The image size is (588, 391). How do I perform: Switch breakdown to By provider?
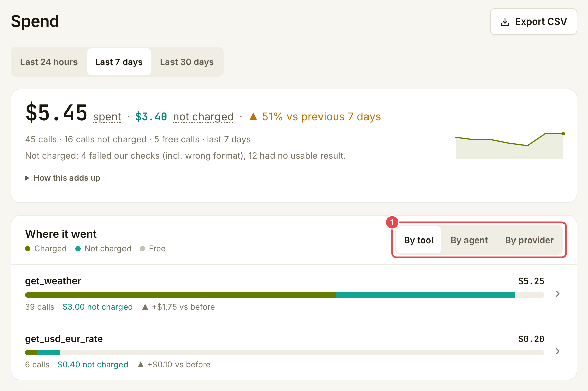point(530,240)
